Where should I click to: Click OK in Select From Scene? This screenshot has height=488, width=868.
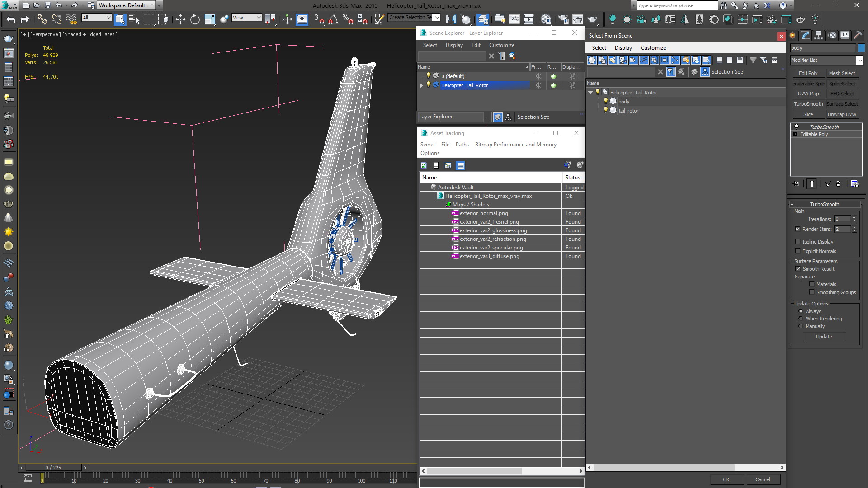[726, 479]
